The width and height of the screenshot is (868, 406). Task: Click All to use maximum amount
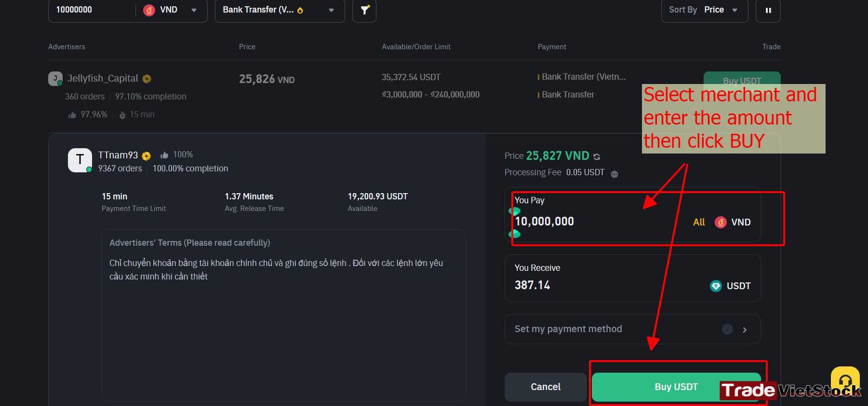pos(699,222)
